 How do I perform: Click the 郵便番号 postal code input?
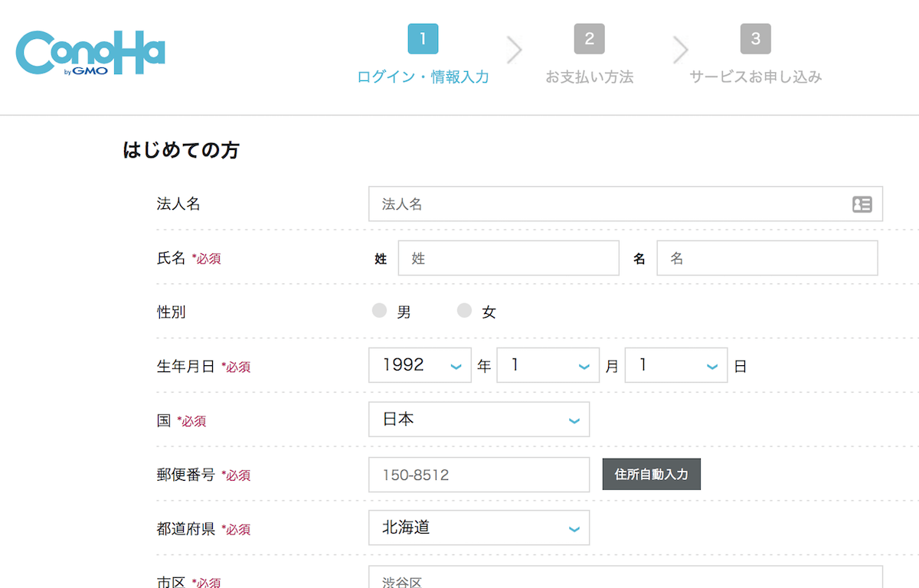click(479, 475)
